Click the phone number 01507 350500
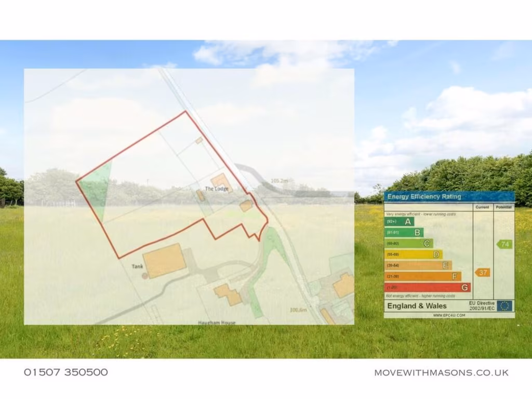The height and width of the screenshot is (399, 532). (x=66, y=373)
